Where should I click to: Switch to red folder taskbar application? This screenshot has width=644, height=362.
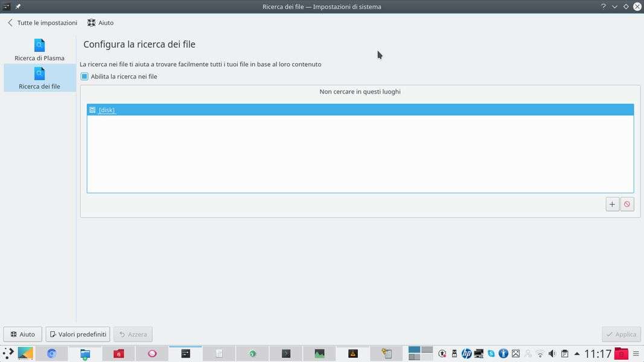click(119, 354)
